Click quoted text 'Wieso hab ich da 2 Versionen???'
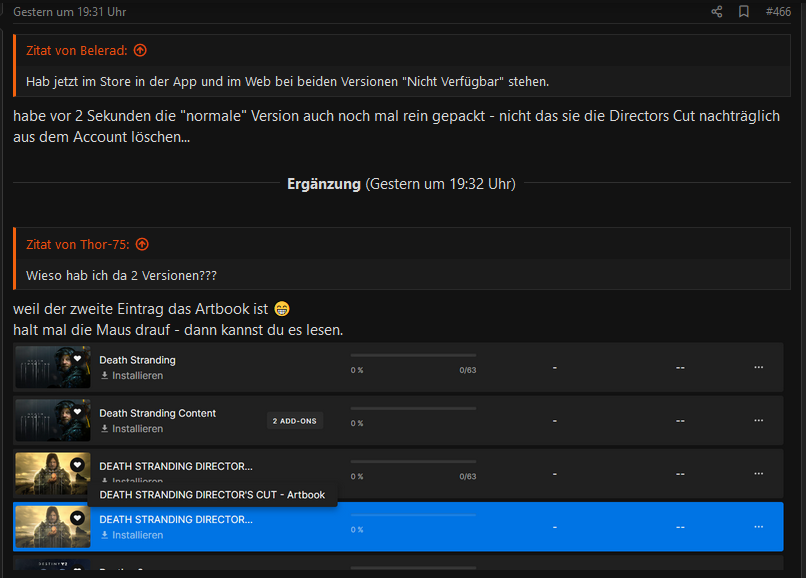Image resolution: width=806 pixels, height=578 pixels. (121, 276)
